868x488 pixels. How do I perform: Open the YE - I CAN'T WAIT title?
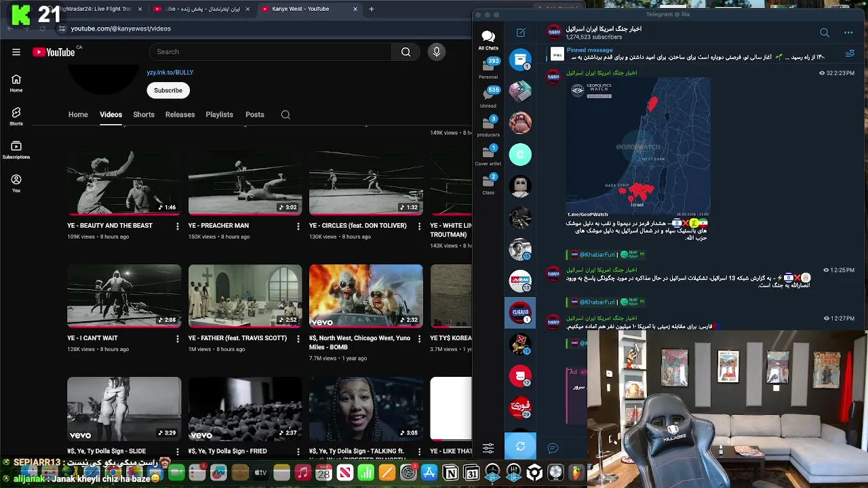point(92,338)
